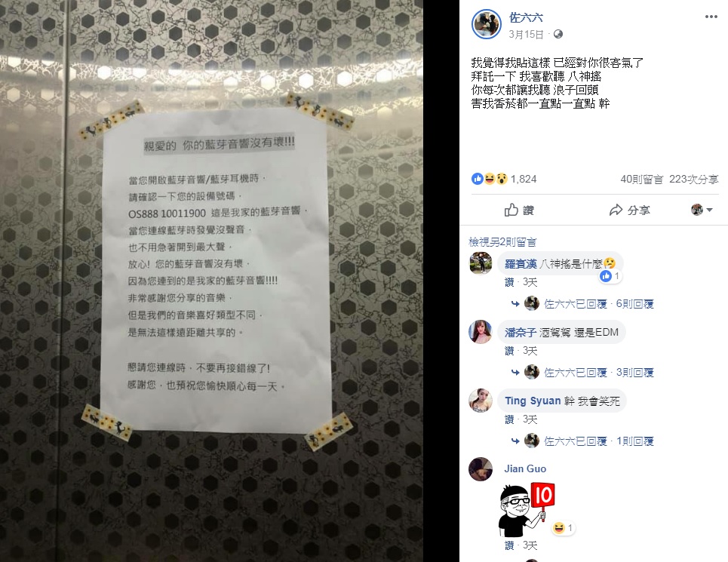Image resolution: width=728 pixels, height=562 pixels.
Task: Open the 40則留言 comments count
Action: pyautogui.click(x=642, y=179)
